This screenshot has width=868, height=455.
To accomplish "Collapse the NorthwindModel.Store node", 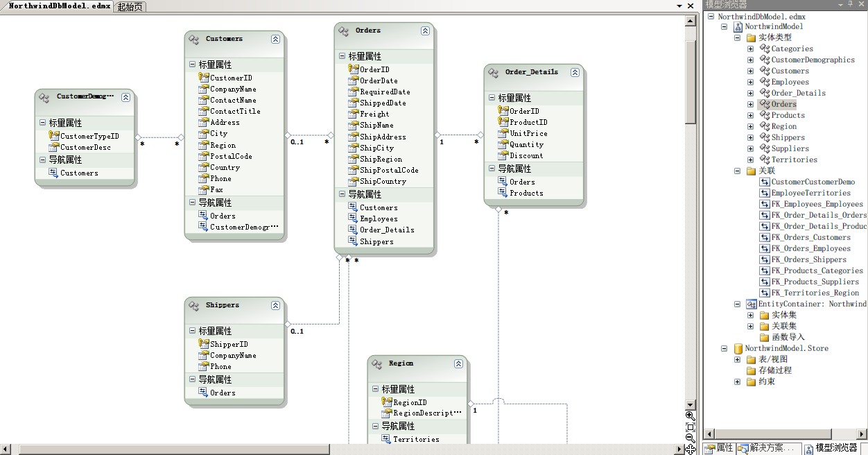I will [724, 348].
